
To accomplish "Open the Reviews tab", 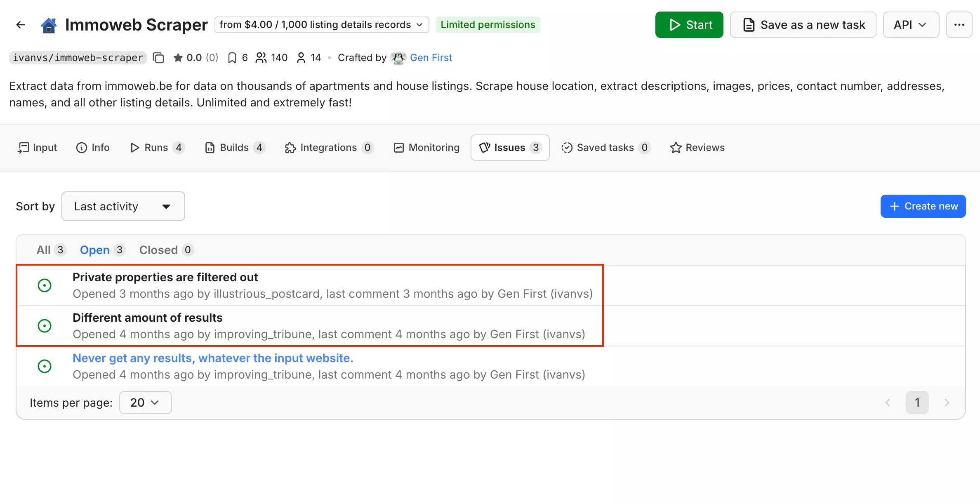I will (x=697, y=148).
